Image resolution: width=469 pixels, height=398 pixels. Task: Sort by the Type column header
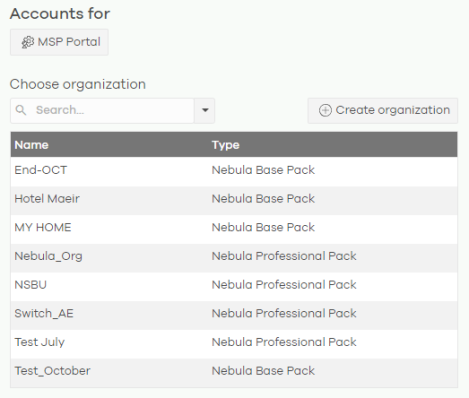(x=226, y=145)
